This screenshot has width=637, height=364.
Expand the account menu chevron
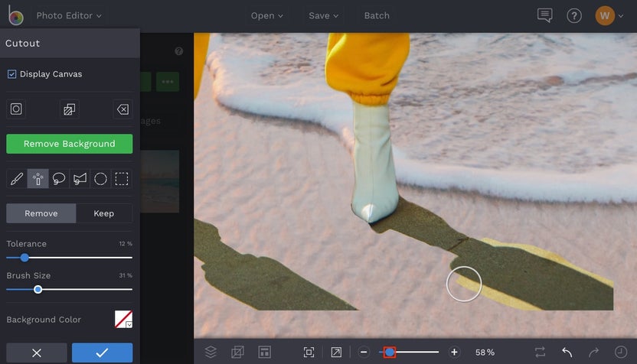[621, 16]
